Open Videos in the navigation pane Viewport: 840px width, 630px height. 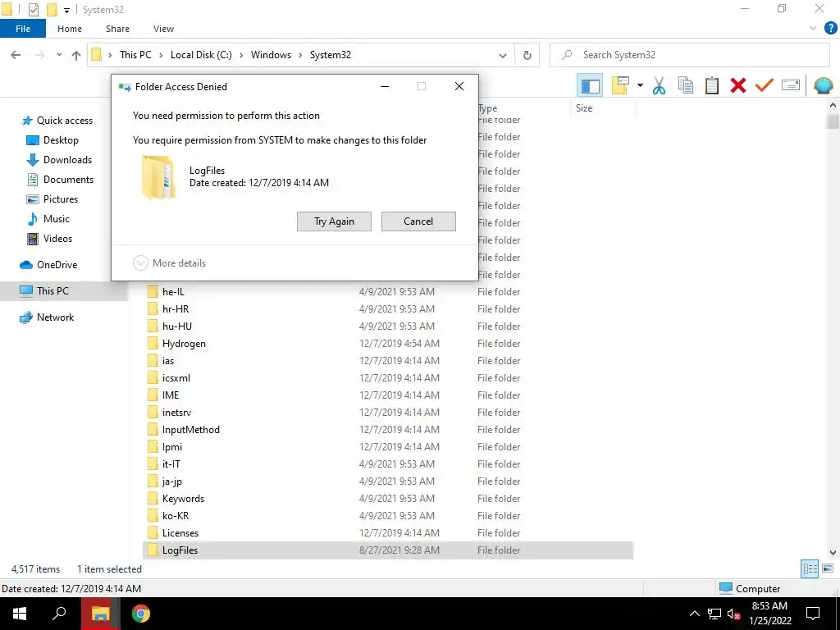pyautogui.click(x=49, y=239)
